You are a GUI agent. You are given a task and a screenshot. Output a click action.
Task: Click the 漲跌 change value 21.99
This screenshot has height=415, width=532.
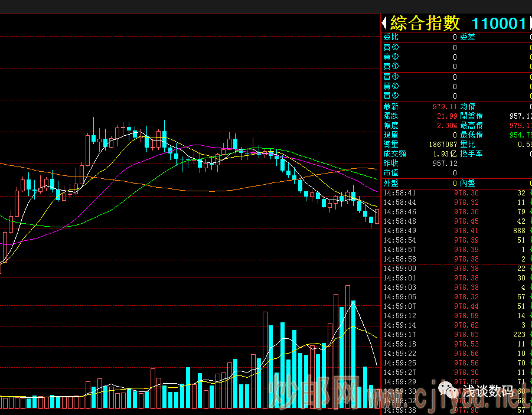(x=447, y=116)
